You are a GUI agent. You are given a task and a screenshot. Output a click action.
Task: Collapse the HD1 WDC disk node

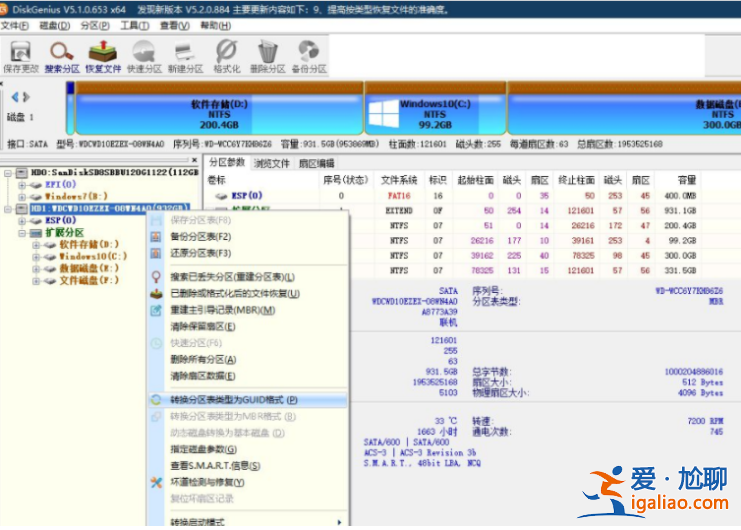8,208
